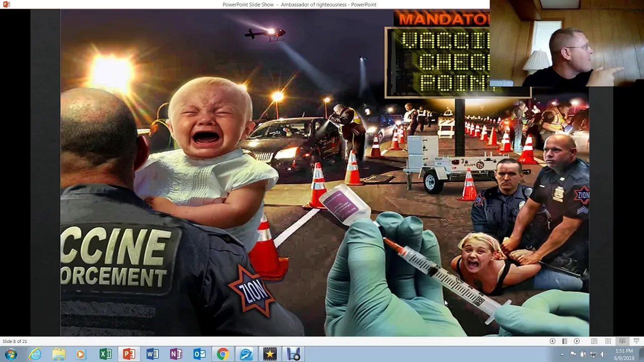
Task: Launch Internet Explorer from taskbar
Action: pyautogui.click(x=35, y=354)
